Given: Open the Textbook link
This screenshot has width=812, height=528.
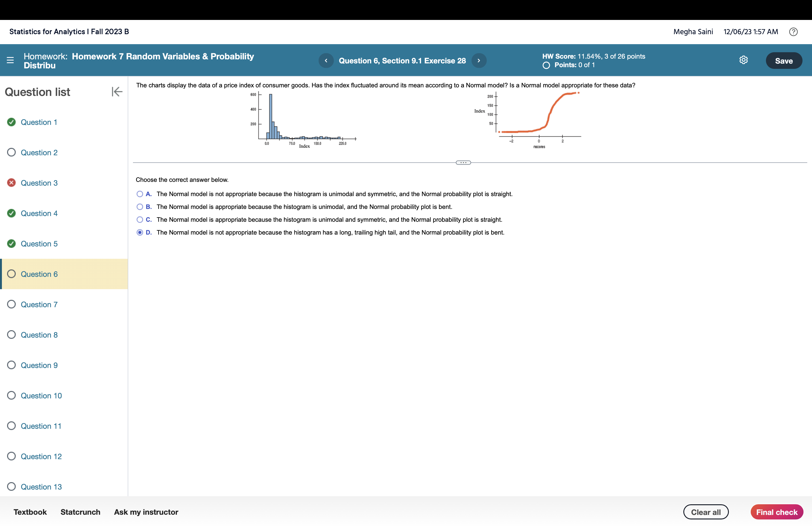Looking at the screenshot, I should (30, 512).
